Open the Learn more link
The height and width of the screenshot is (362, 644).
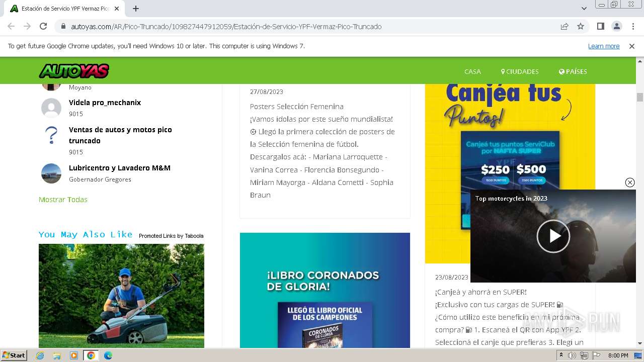click(x=604, y=46)
